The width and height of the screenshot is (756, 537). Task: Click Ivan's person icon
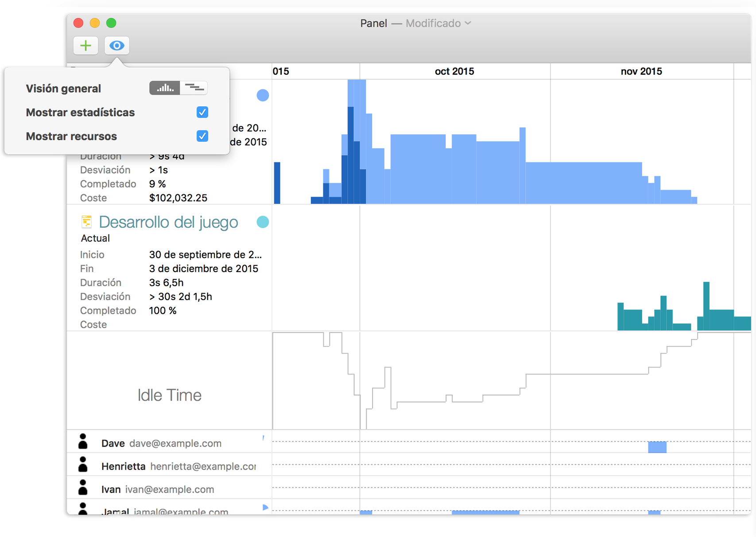click(x=83, y=488)
